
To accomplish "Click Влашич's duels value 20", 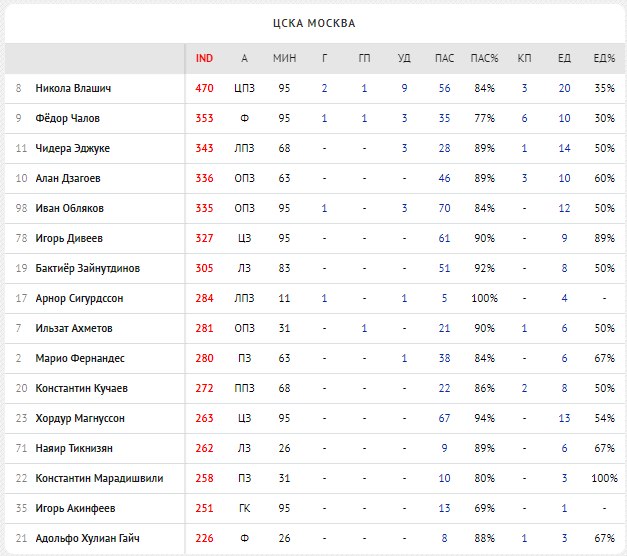I will point(564,88).
